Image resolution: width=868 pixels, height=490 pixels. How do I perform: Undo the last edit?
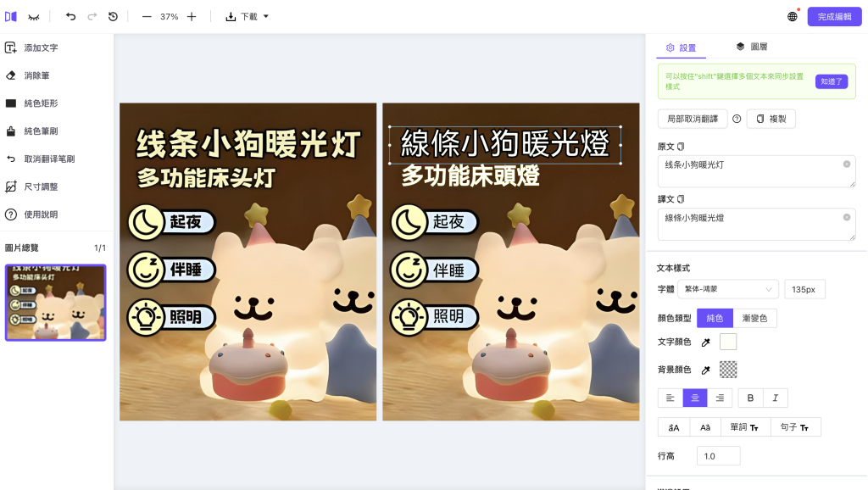pos(70,17)
